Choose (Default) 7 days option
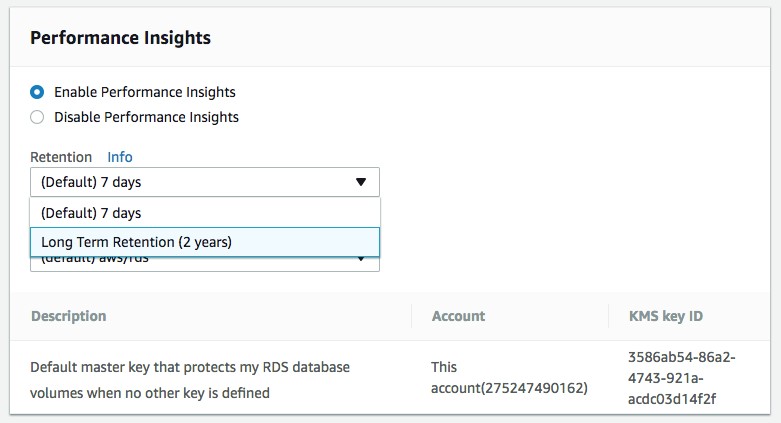The height and width of the screenshot is (423, 781). tap(205, 213)
